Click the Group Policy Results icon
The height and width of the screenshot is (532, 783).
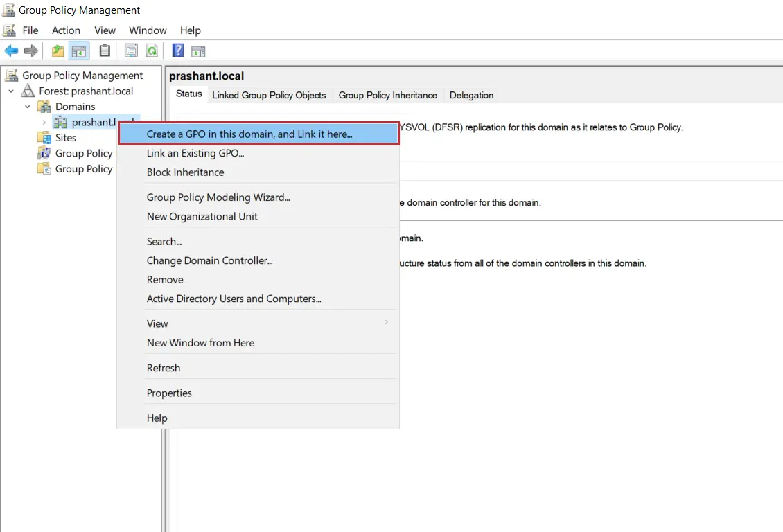[x=44, y=169]
